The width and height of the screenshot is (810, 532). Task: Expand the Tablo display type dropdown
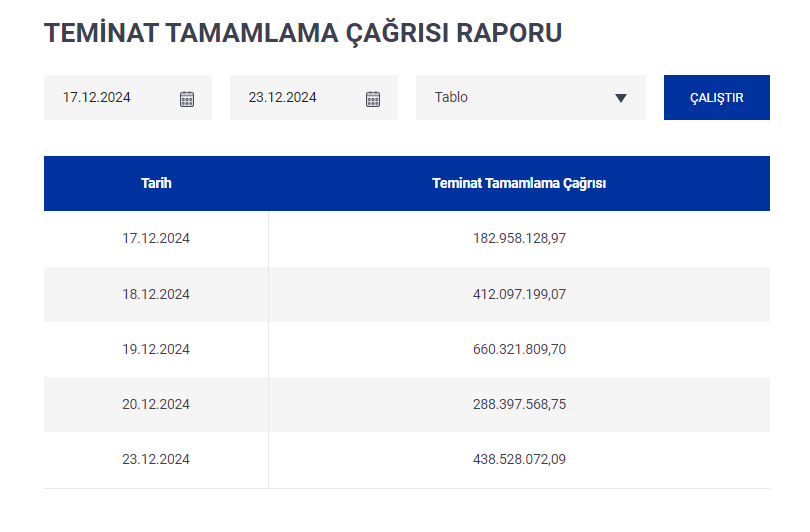531,98
